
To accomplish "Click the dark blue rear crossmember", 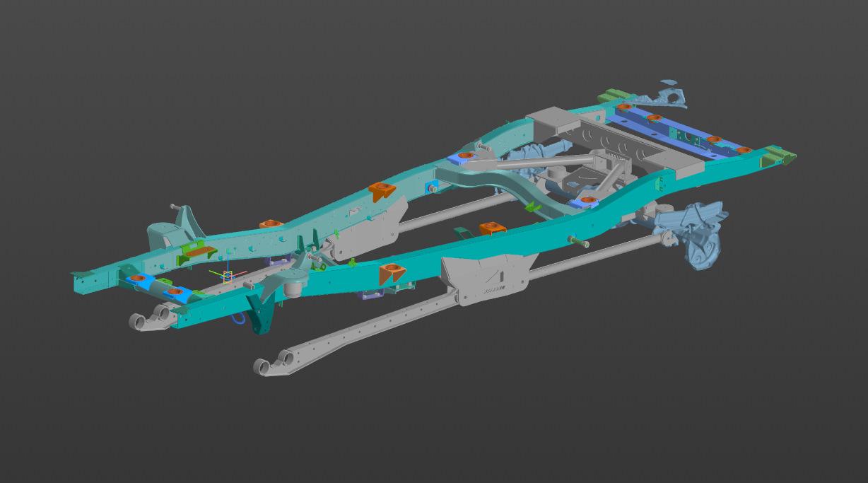I will 679,132.
